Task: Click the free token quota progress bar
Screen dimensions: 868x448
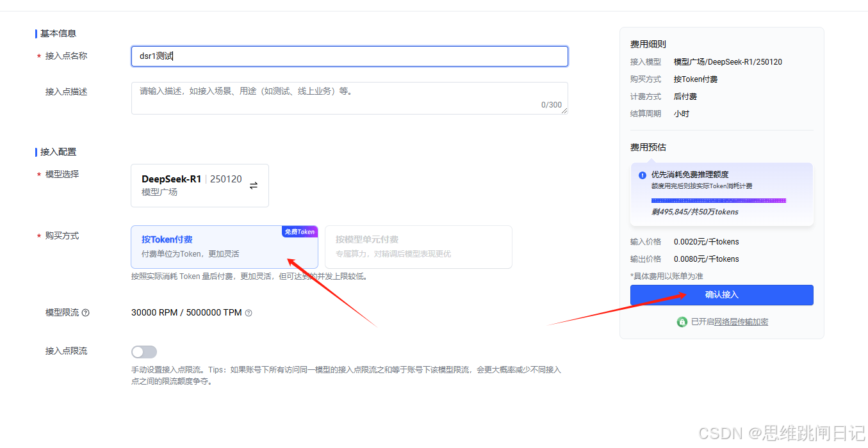Action: tap(719, 201)
